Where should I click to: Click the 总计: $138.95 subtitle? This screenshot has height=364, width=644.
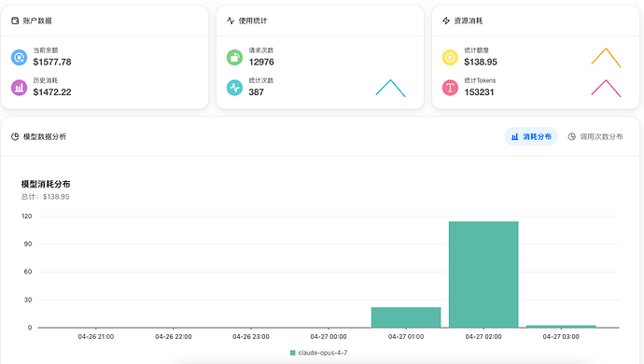click(x=45, y=197)
